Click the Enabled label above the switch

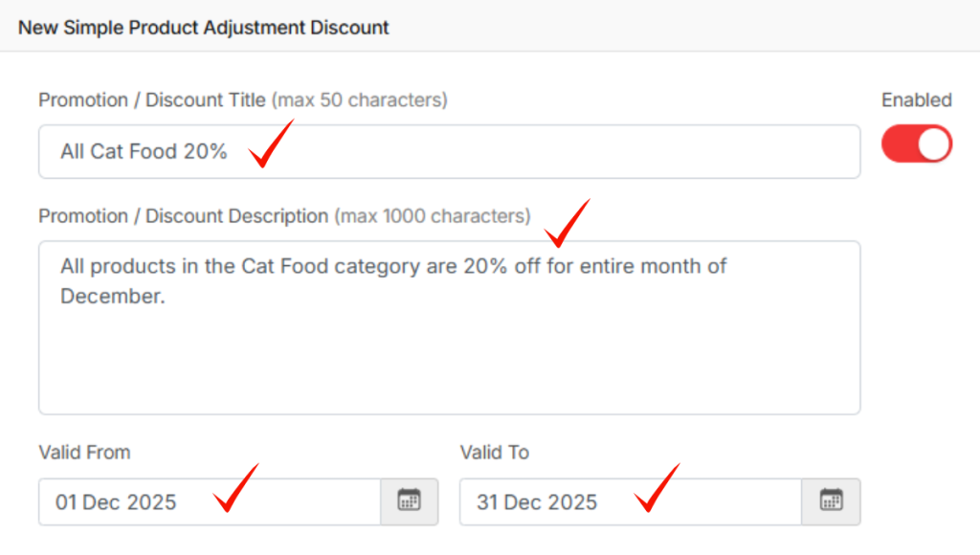click(917, 100)
